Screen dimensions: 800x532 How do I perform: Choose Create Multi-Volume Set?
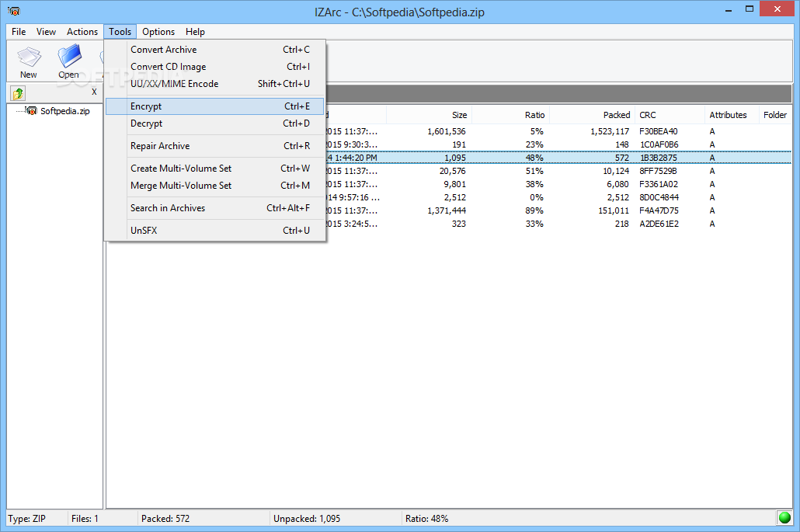pyautogui.click(x=215, y=169)
